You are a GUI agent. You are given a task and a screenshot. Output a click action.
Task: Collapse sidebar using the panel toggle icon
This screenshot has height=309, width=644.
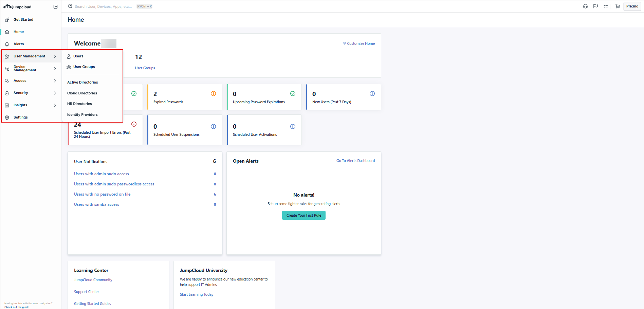(x=55, y=7)
